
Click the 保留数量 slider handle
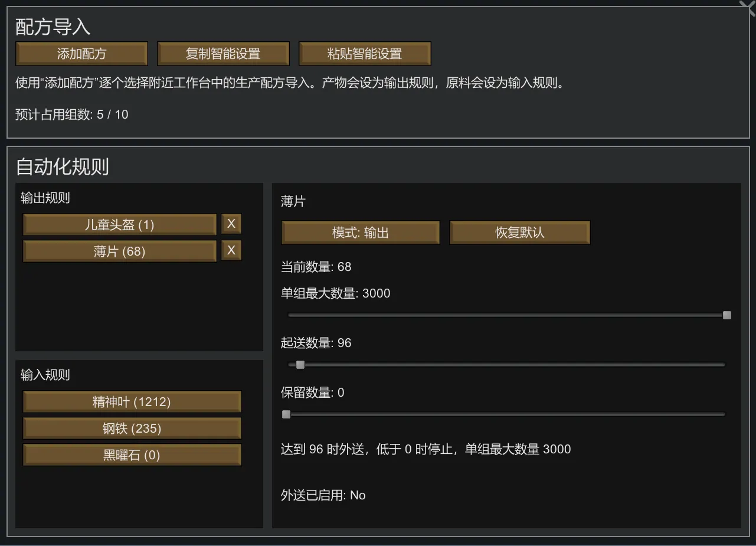(286, 414)
